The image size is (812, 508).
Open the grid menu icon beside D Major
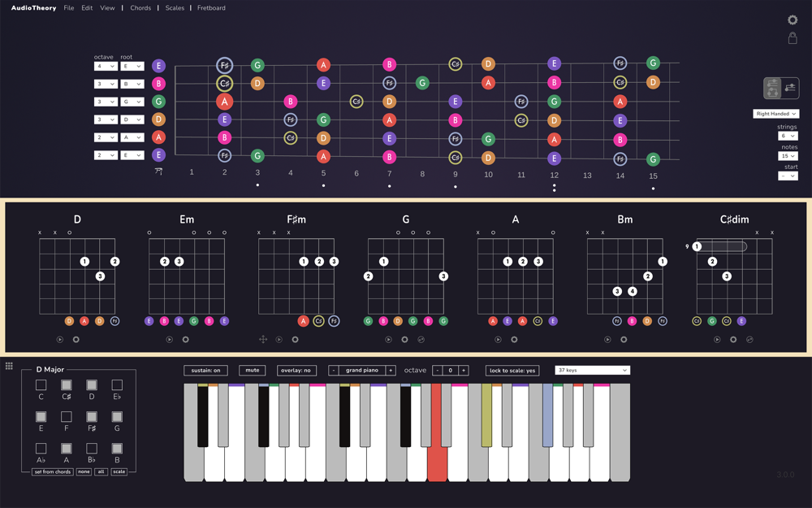click(x=9, y=366)
